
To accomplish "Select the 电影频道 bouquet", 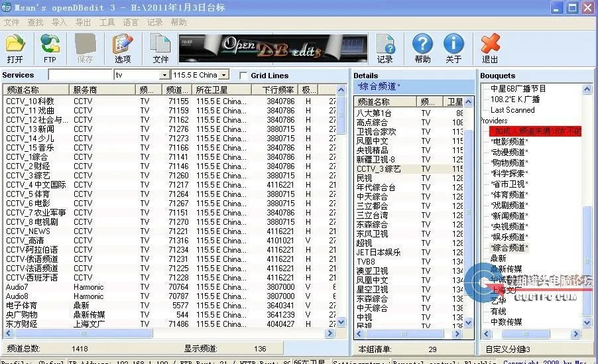I will click(x=510, y=142).
